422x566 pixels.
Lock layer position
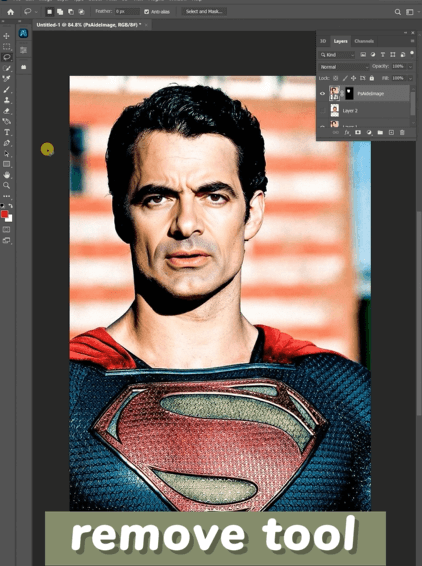coord(354,78)
